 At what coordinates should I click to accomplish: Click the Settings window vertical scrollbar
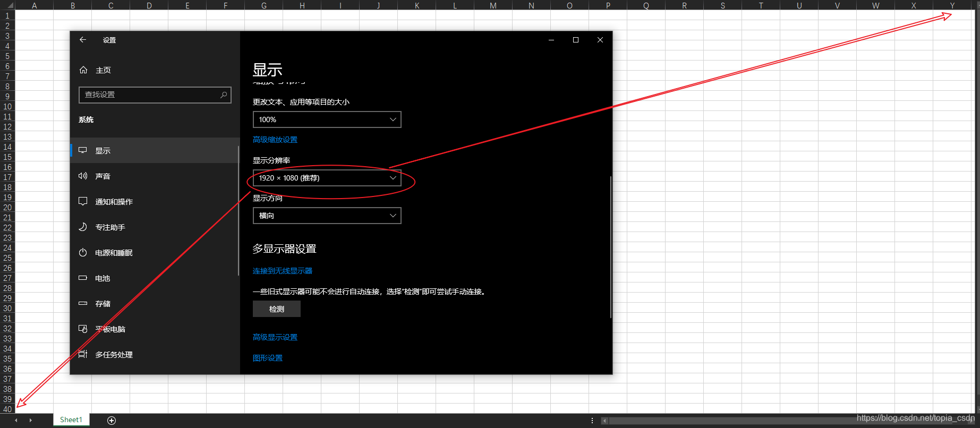pos(611,247)
